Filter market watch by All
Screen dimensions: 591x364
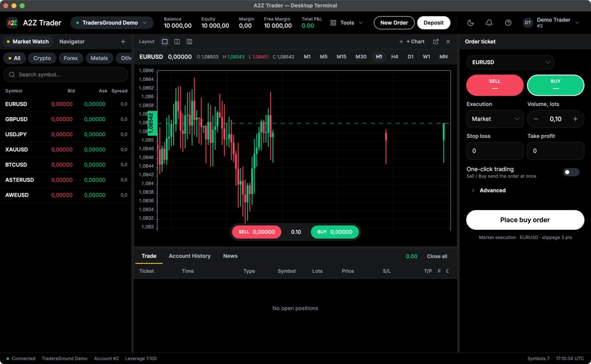[14, 58]
